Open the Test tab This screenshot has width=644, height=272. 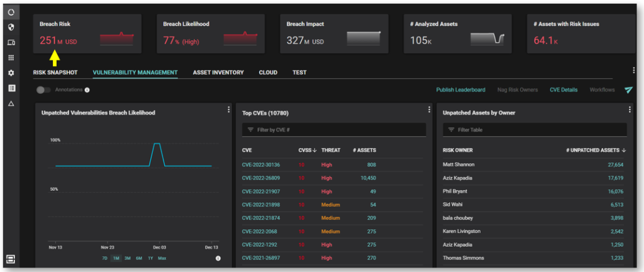pos(299,72)
